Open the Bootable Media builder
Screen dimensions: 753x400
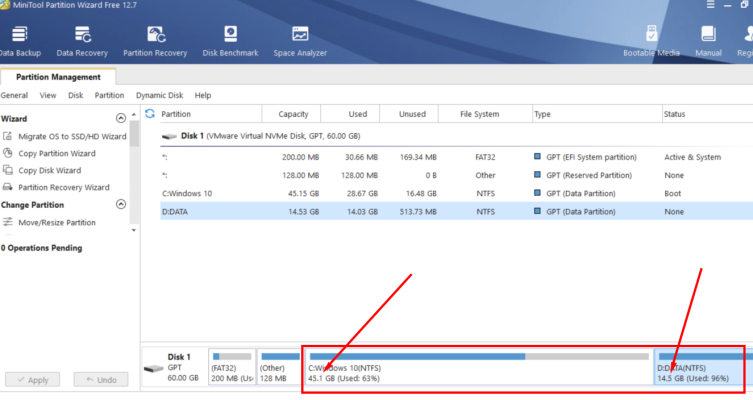(x=651, y=42)
